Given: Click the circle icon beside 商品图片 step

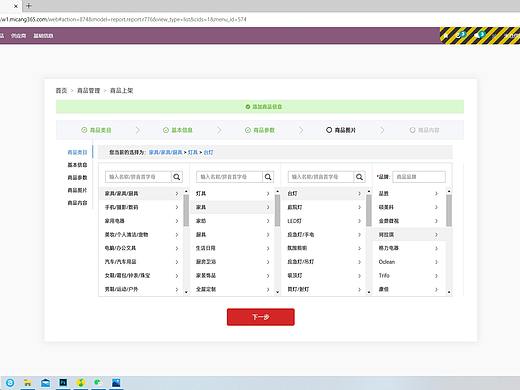Looking at the screenshot, I should click(x=329, y=130).
